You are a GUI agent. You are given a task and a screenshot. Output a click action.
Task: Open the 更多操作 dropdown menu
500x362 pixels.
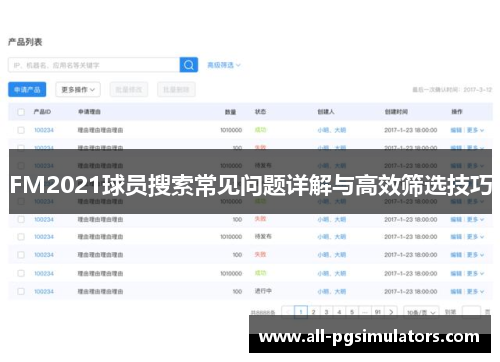(78, 90)
